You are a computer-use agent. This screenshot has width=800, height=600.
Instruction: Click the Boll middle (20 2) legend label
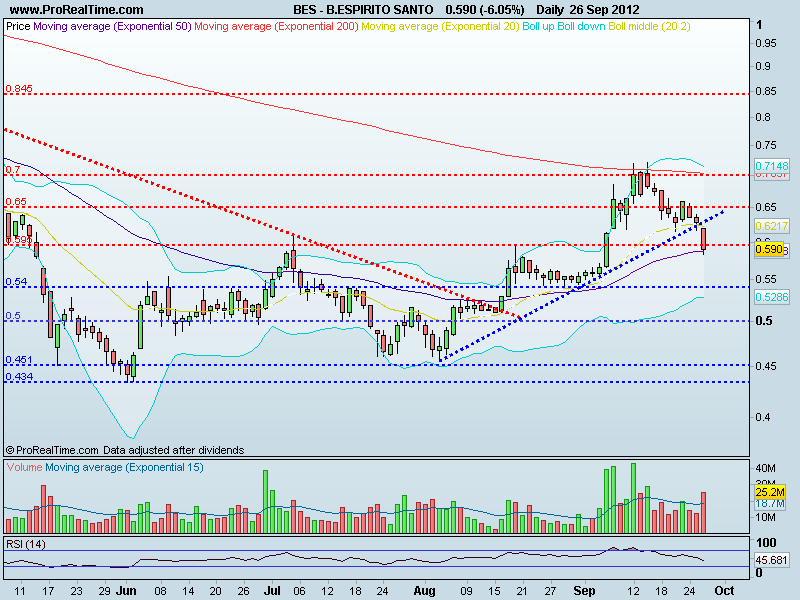point(649,26)
